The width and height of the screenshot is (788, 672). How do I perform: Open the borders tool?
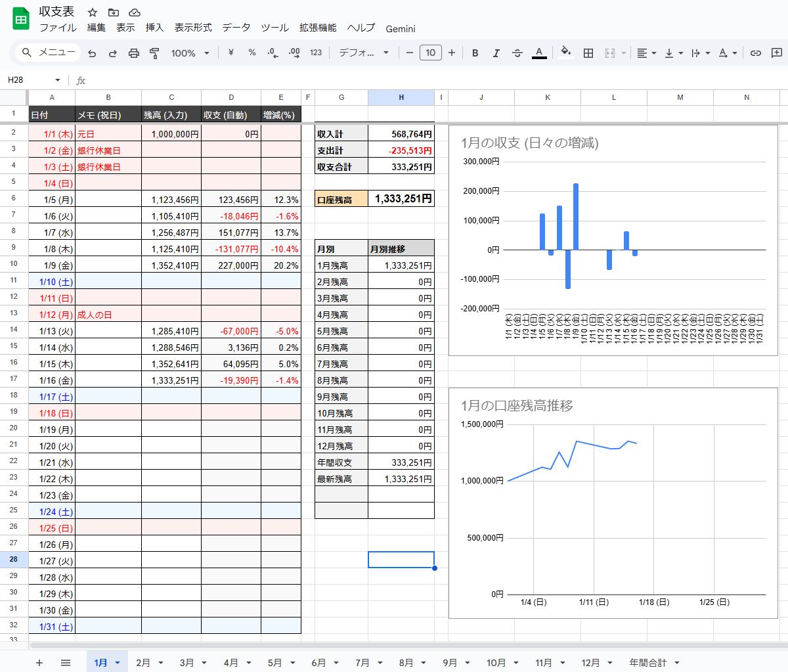click(588, 53)
